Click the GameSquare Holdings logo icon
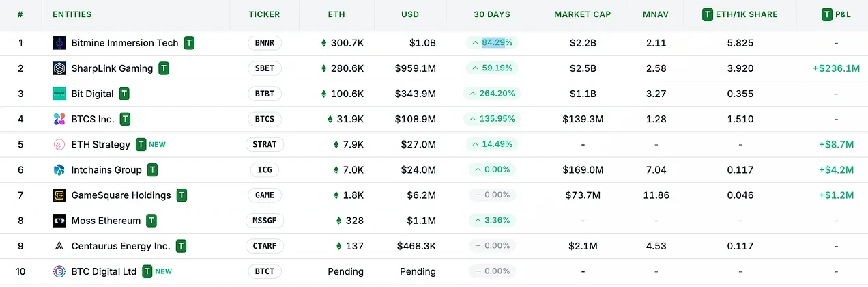868x287 pixels. coord(59,195)
